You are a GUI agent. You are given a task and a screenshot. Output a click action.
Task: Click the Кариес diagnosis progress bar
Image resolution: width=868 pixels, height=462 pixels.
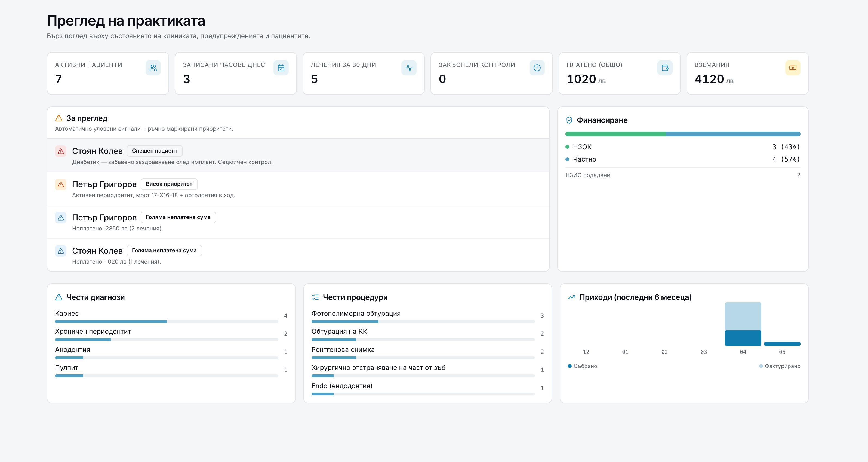167,321
